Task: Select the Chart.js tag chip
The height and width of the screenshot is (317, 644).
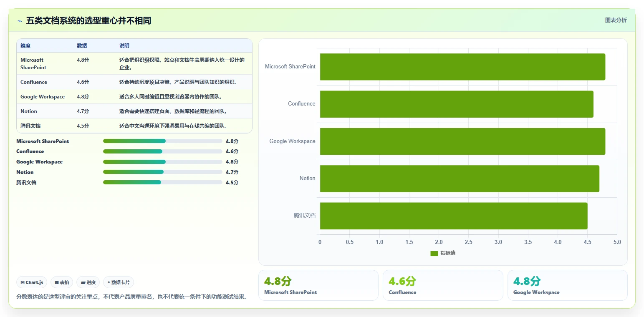Action: [32, 282]
